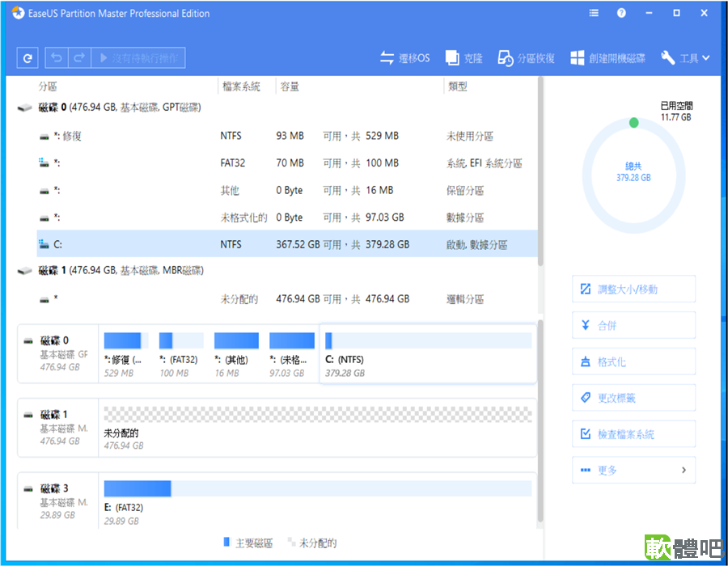Click the disk map vertical scrollbar

click(540, 420)
